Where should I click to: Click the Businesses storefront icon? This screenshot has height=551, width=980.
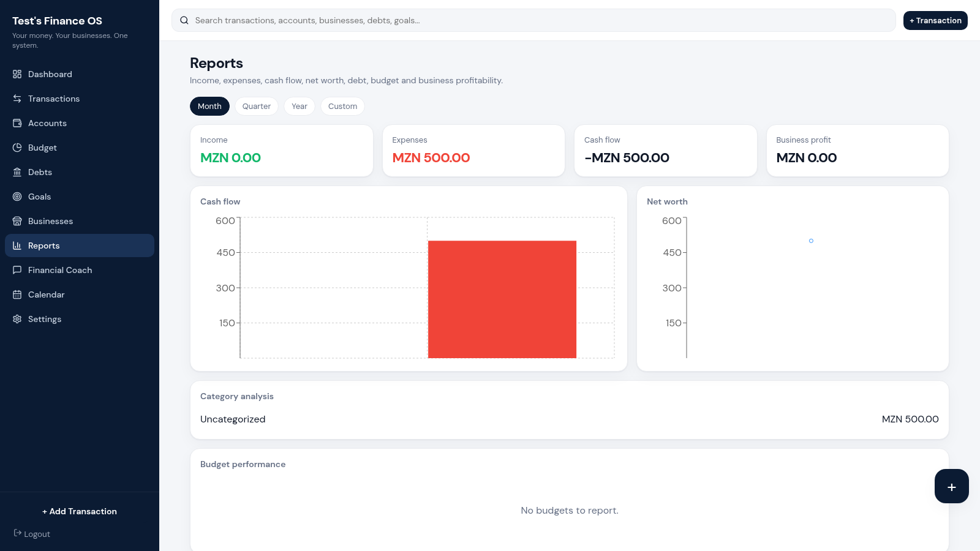[17, 221]
